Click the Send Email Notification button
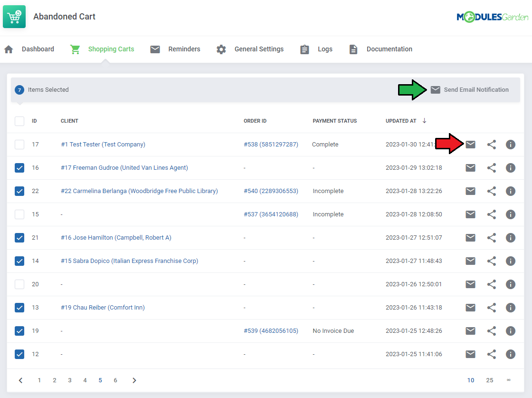 [x=470, y=90]
